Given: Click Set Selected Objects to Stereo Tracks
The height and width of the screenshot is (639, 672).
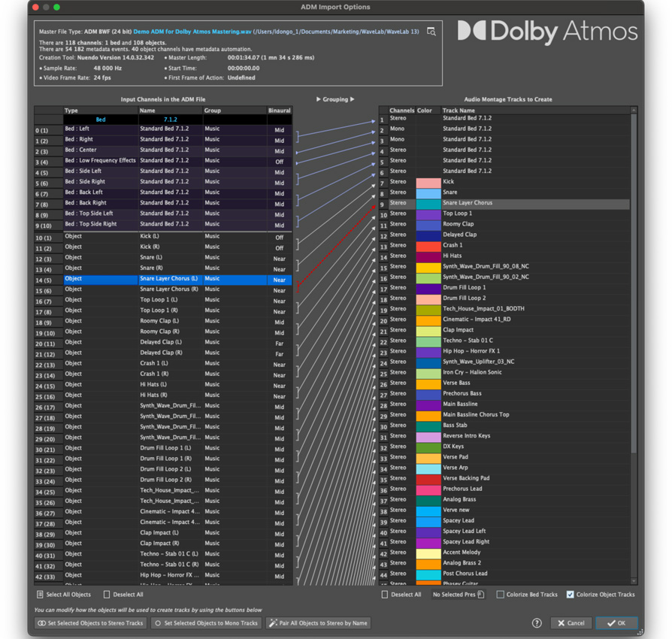Looking at the screenshot, I should click(89, 623).
